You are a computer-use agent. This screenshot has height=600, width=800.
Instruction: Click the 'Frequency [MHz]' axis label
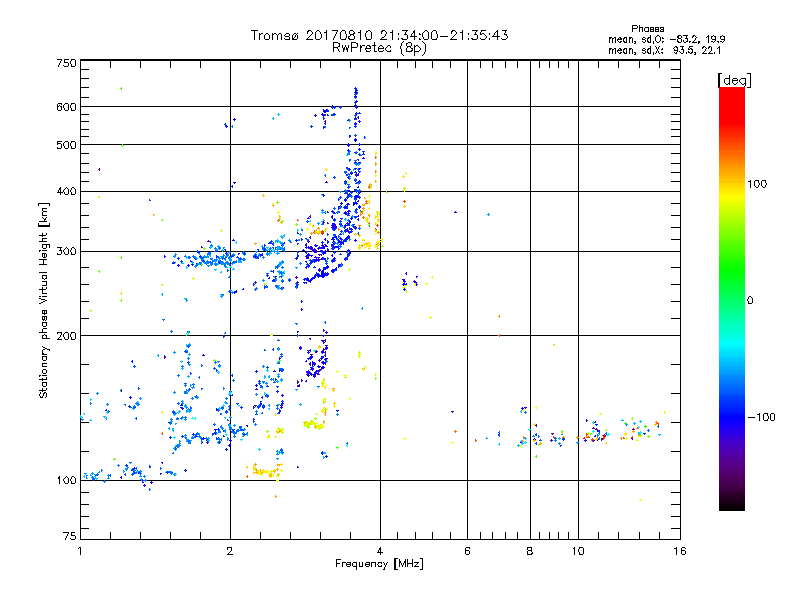(379, 564)
